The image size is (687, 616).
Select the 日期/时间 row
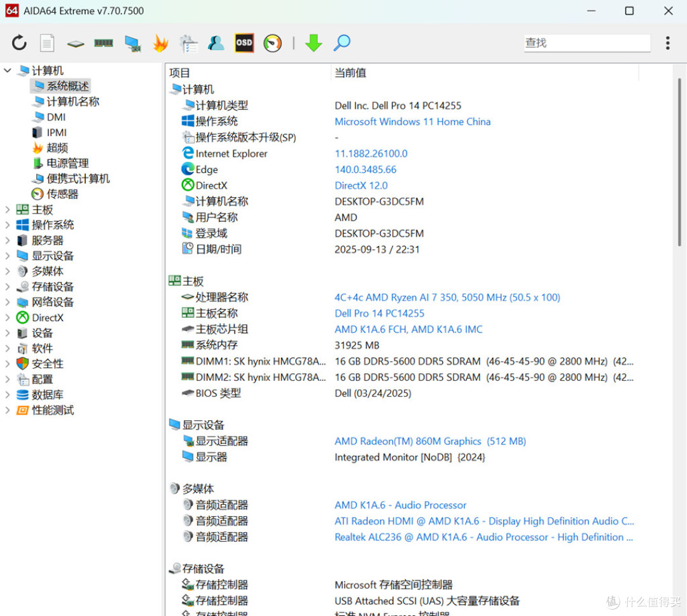click(x=401, y=249)
